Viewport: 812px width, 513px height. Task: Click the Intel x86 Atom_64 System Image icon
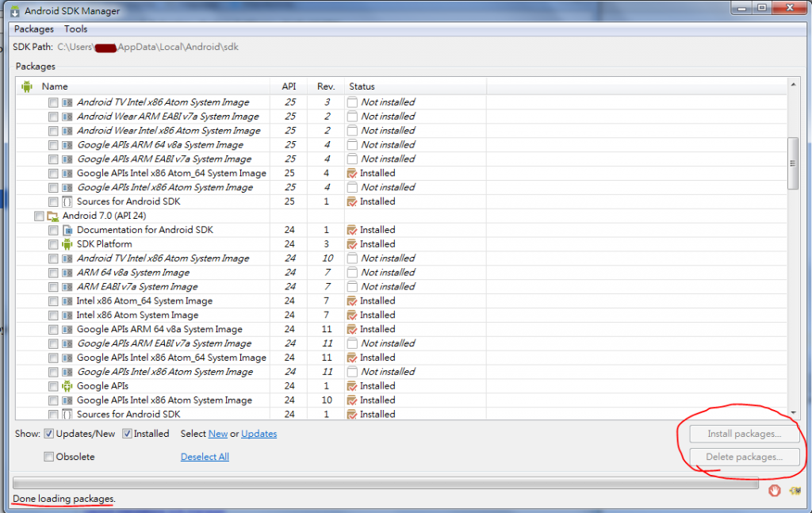coord(67,301)
